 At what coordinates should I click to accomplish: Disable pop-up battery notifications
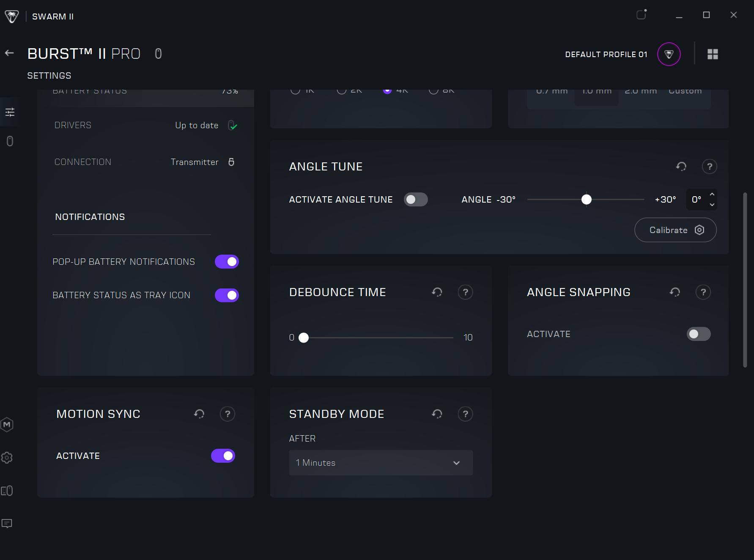click(x=227, y=262)
